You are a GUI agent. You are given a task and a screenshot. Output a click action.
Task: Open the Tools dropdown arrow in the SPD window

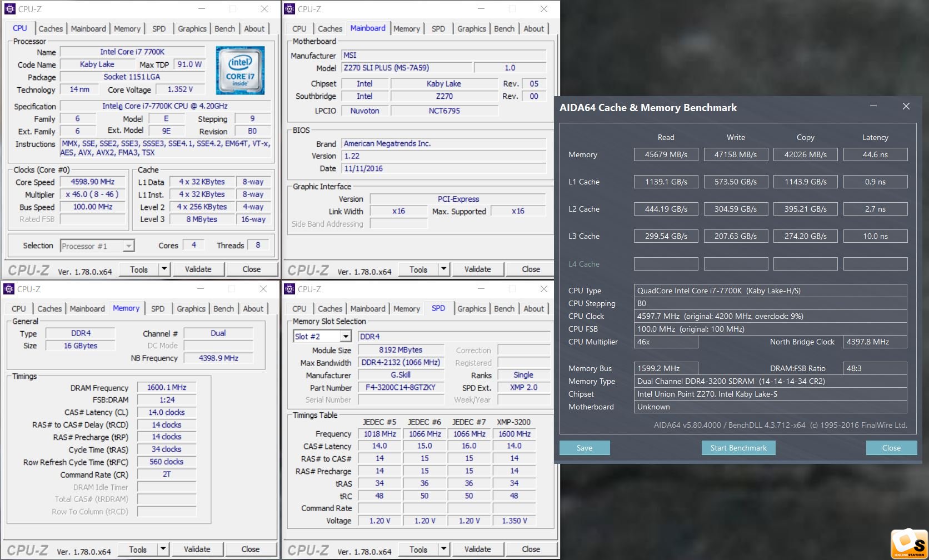(443, 549)
